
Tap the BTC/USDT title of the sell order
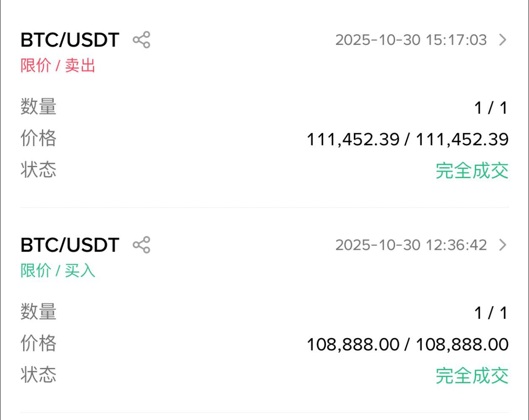point(70,40)
